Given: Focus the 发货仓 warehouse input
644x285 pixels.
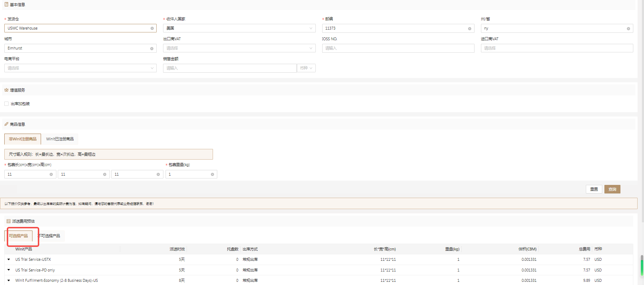Looking at the screenshot, I should tap(80, 28).
